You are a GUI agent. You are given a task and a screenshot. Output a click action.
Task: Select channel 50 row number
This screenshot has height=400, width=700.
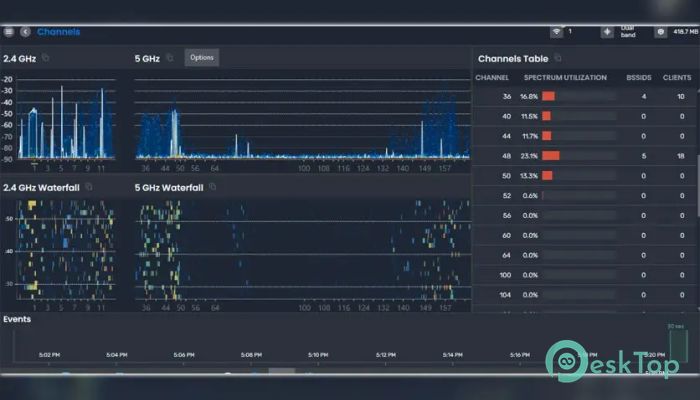506,176
